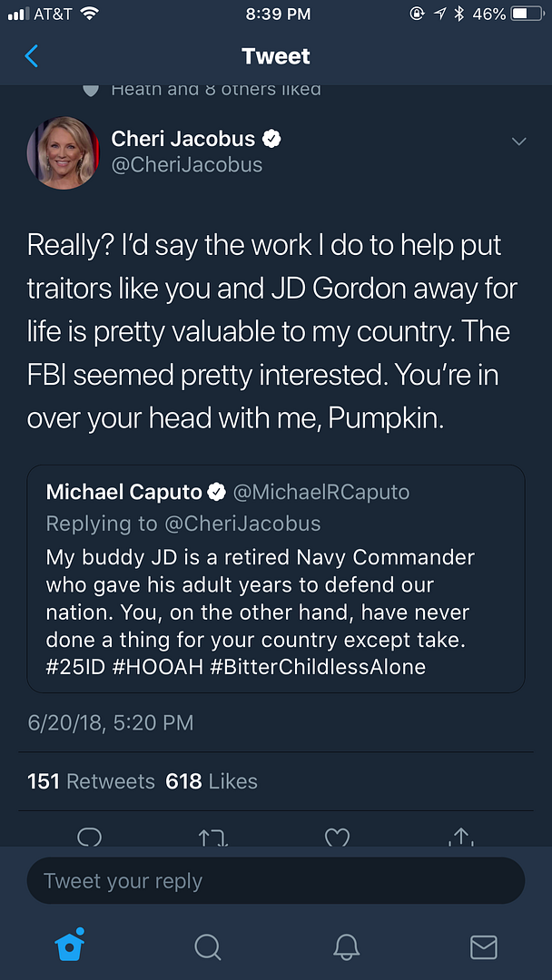Viewport: 552px width, 980px height.
Task: View the 151 Retweets list
Action: pos(91,781)
